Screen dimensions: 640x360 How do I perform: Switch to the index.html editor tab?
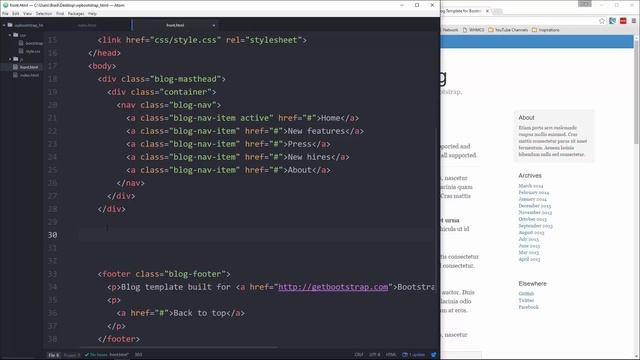tap(87, 25)
